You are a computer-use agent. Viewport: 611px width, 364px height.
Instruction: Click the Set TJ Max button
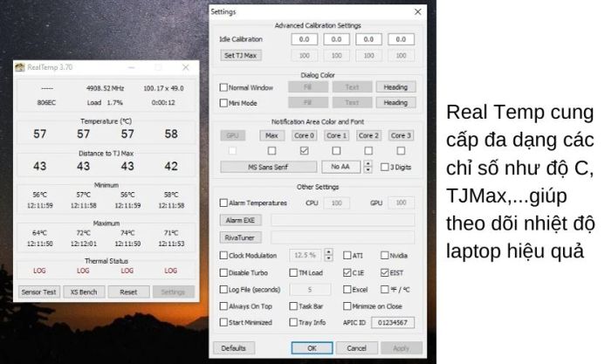tap(240, 55)
